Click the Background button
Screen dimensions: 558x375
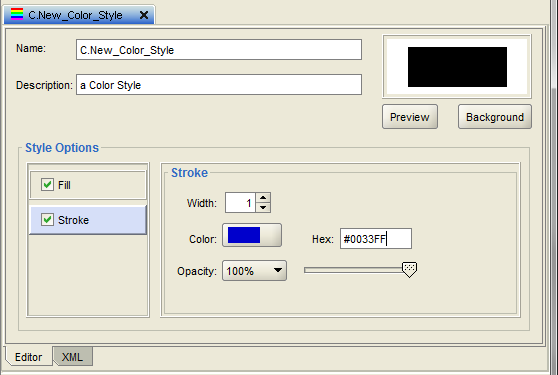(x=495, y=117)
